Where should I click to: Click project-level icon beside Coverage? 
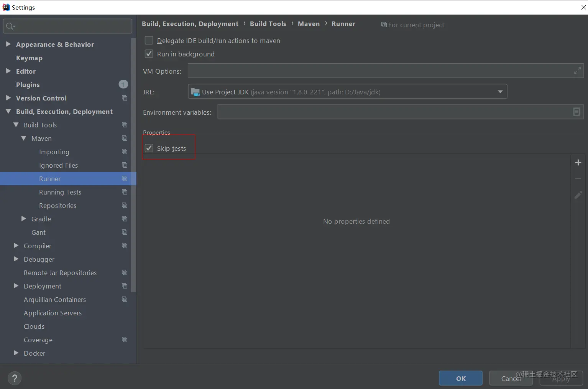(x=125, y=340)
